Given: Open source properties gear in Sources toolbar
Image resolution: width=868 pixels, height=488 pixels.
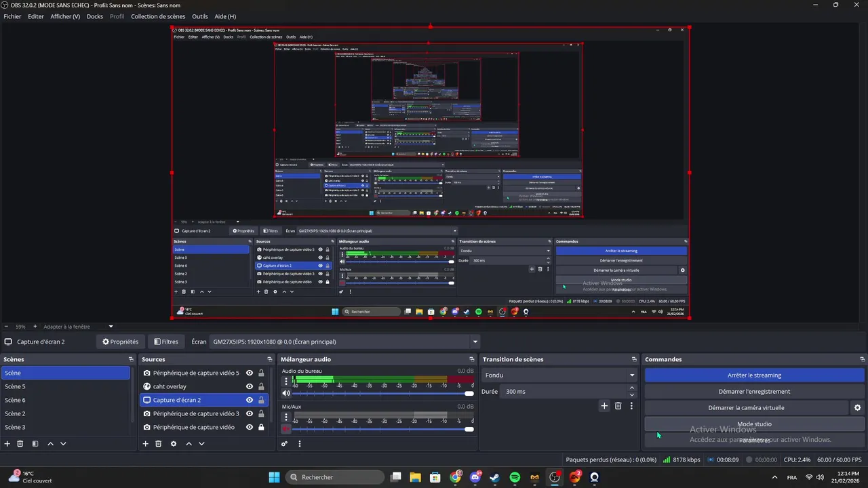Looking at the screenshot, I should tap(174, 444).
